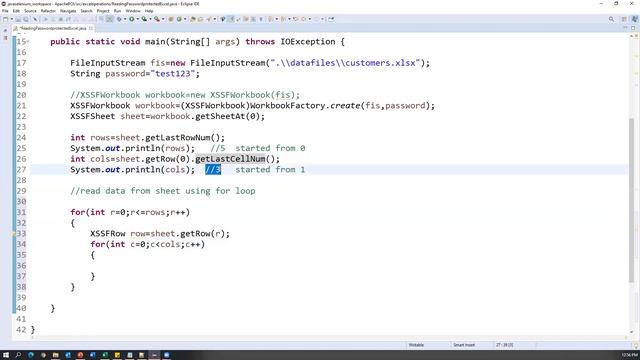
Task: Collapse main method fold at line 15
Action: pos(28,41)
